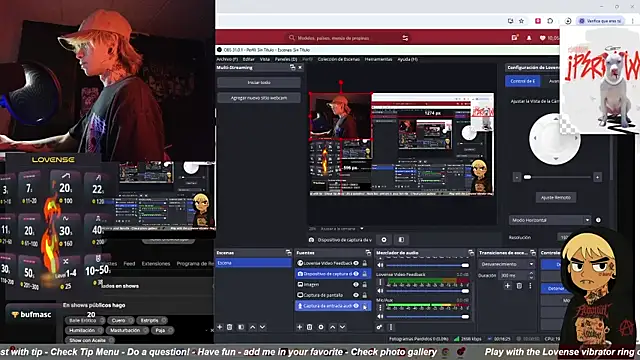Image resolution: width=640 pixels, height=360 pixels.
Task: Toggle lock on Imagen source
Action: pyautogui.click(x=364, y=284)
